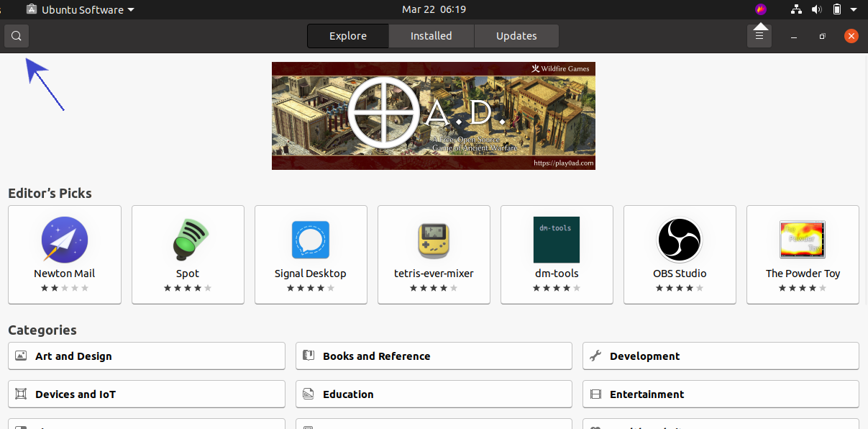Minimize the Ubuntu Software window

(x=793, y=36)
